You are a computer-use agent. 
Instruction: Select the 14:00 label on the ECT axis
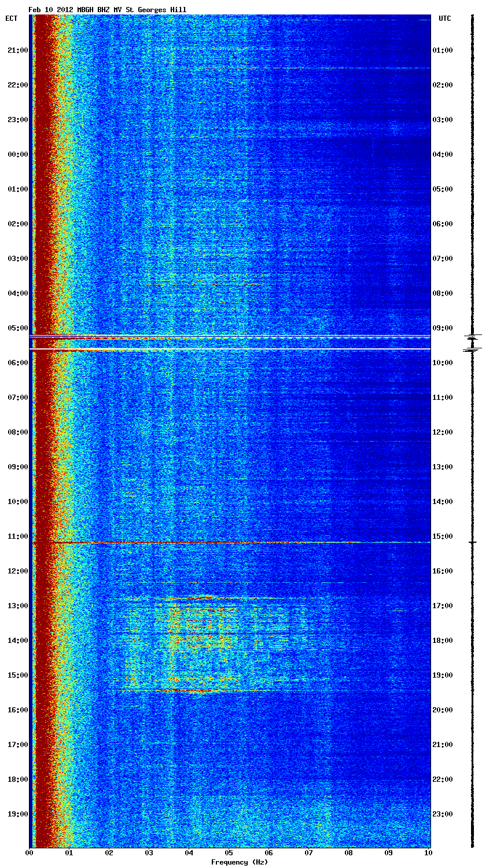click(x=18, y=641)
